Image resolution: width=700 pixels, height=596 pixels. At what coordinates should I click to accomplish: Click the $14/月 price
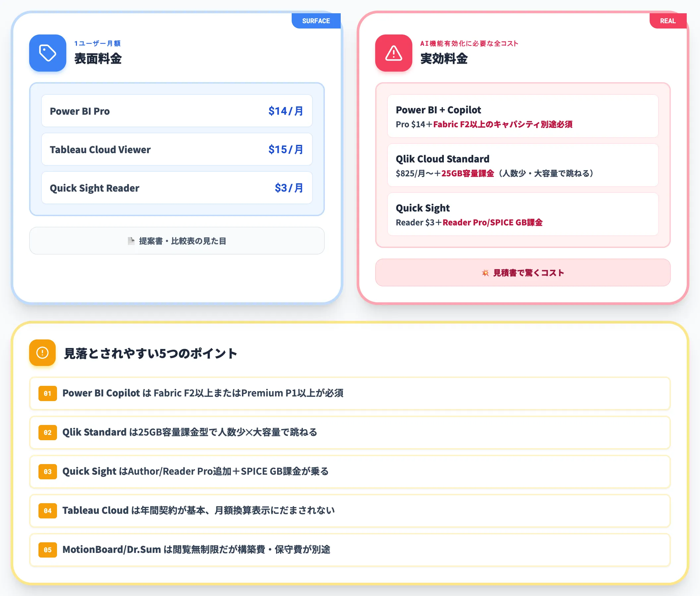click(286, 111)
